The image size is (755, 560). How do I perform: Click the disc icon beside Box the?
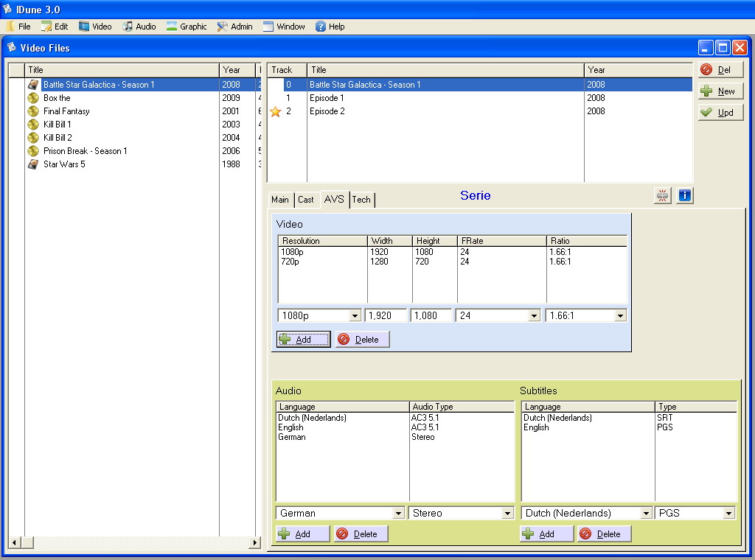[x=33, y=98]
